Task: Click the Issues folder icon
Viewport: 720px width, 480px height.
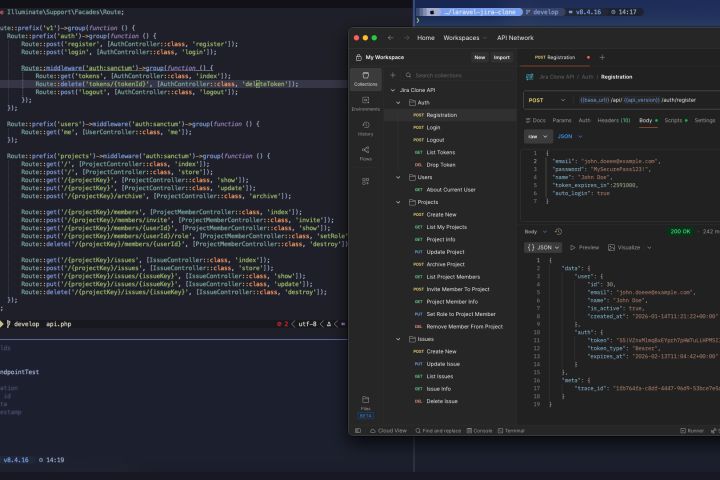Action: (x=412, y=339)
